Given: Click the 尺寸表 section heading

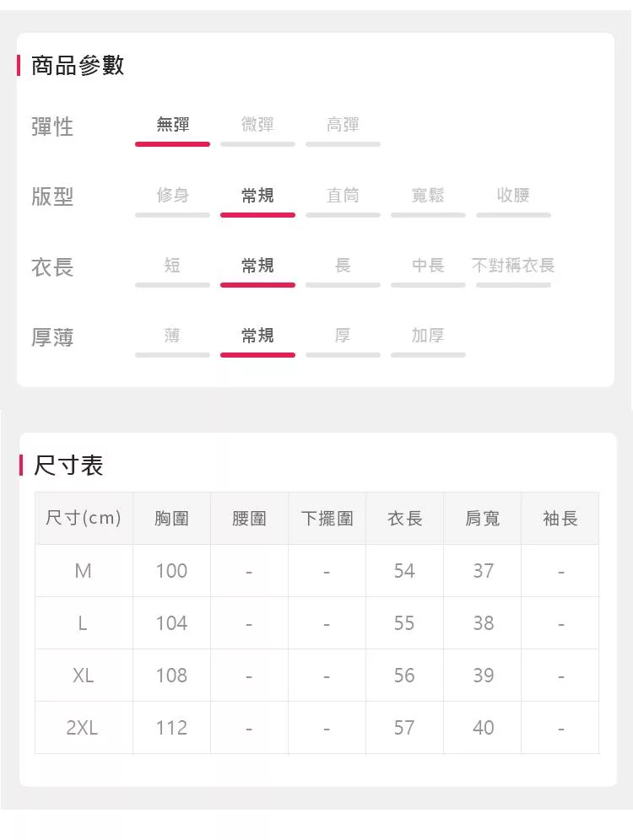Looking at the screenshot, I should point(68,466).
